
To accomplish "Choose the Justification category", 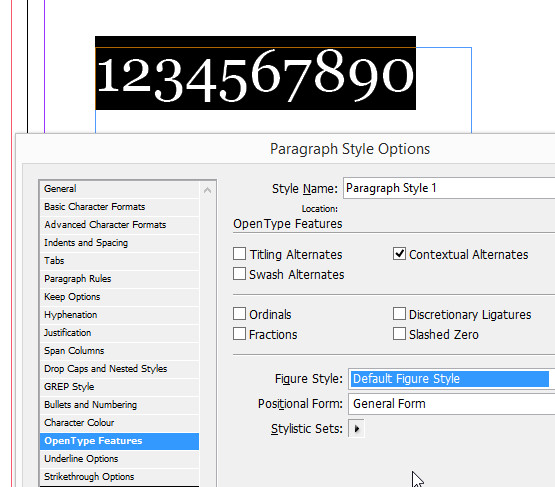I will [x=119, y=333].
